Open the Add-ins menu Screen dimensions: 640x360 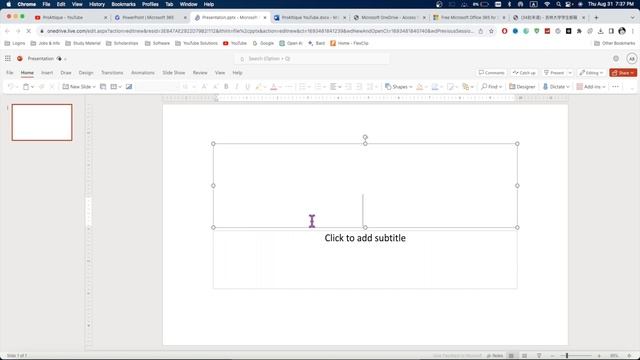pos(590,87)
